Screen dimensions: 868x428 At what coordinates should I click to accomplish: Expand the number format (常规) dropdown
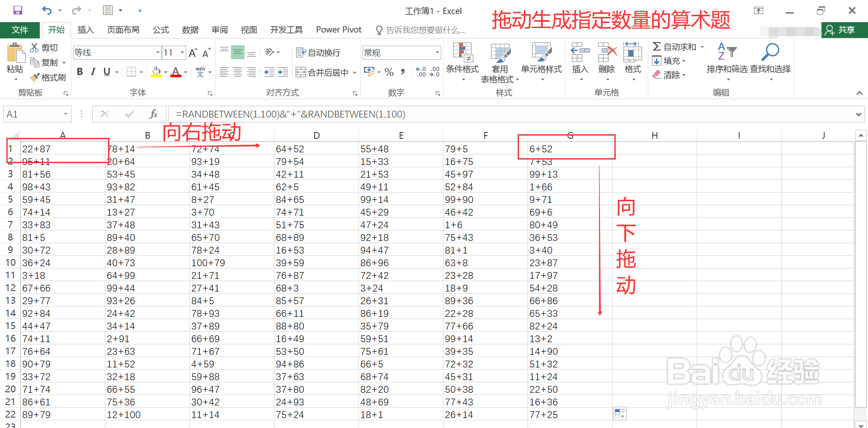437,52
